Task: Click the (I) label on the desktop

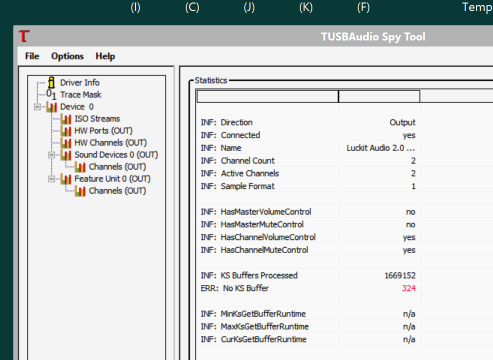Action: (x=135, y=7)
